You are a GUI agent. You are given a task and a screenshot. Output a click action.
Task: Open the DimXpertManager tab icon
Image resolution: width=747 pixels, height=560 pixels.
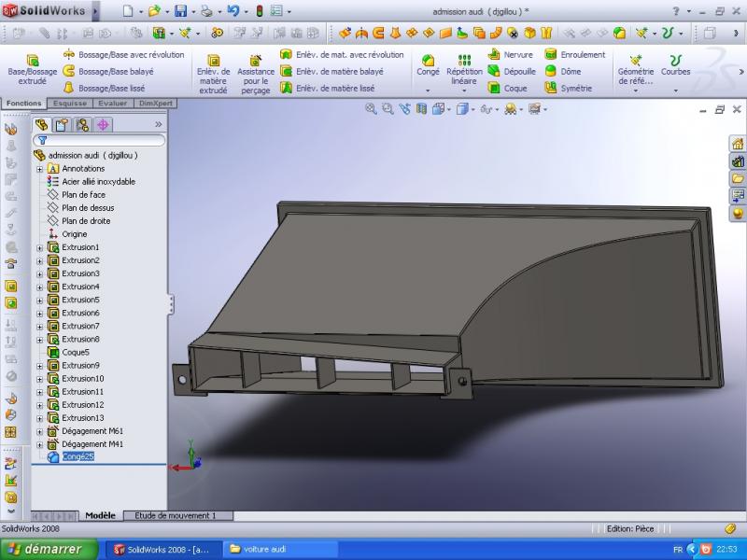point(103,125)
